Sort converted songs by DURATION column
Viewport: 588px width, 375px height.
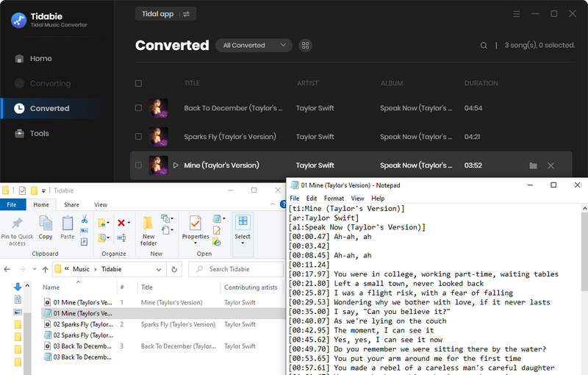(481, 83)
